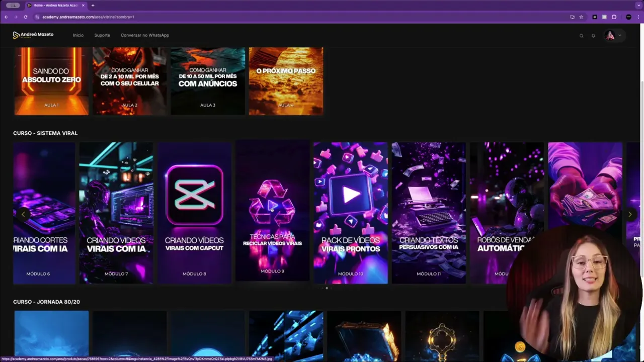
Task: Click the Andreá Mazeto Academy logo
Action: [x=33, y=35]
